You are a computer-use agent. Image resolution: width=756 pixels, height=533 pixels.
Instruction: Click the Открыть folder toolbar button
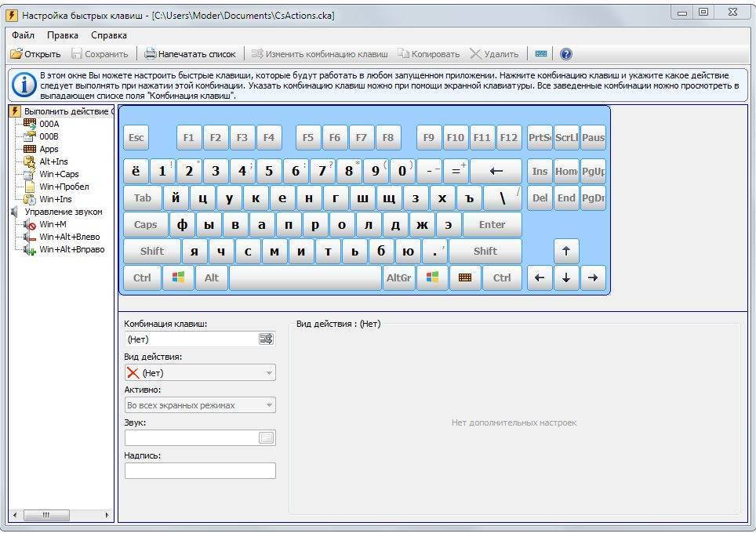click(x=35, y=54)
